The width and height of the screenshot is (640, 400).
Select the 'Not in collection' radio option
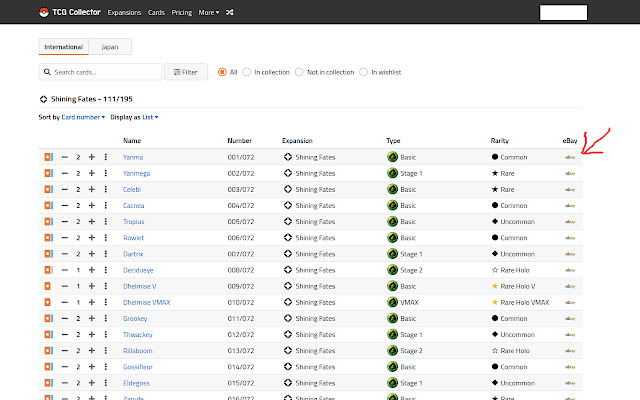[299, 72]
